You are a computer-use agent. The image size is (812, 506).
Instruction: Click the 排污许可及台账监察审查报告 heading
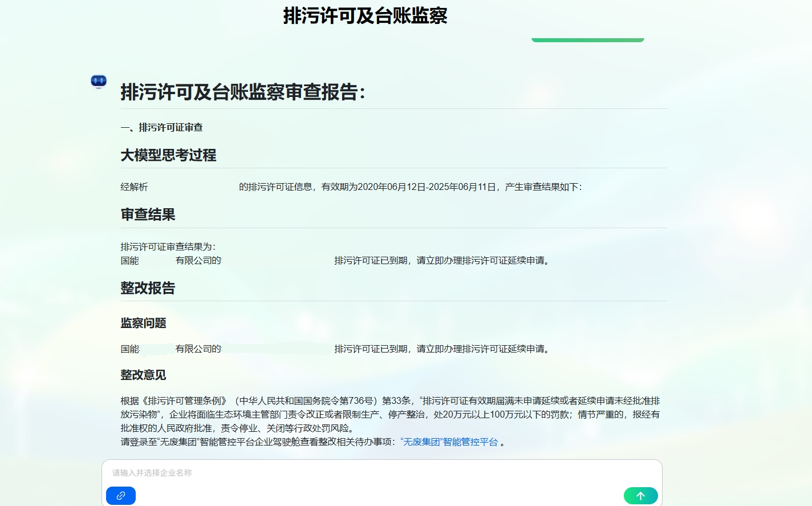(x=242, y=92)
